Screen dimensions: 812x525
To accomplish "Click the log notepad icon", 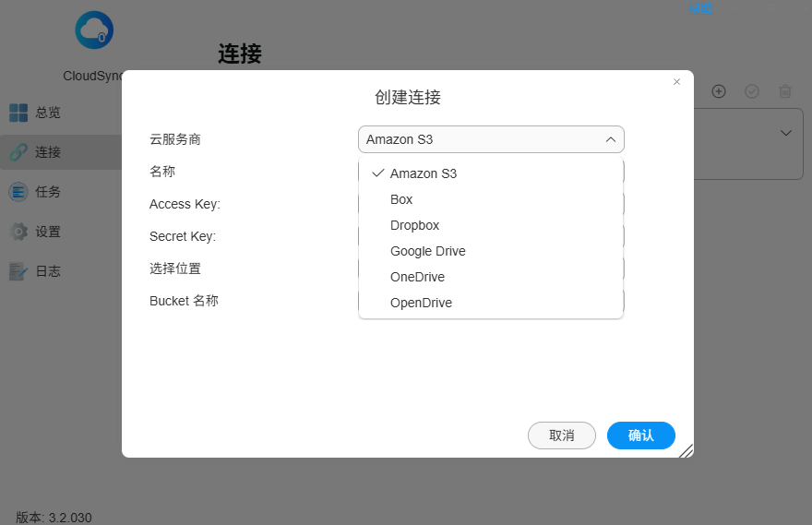I will point(18,271).
